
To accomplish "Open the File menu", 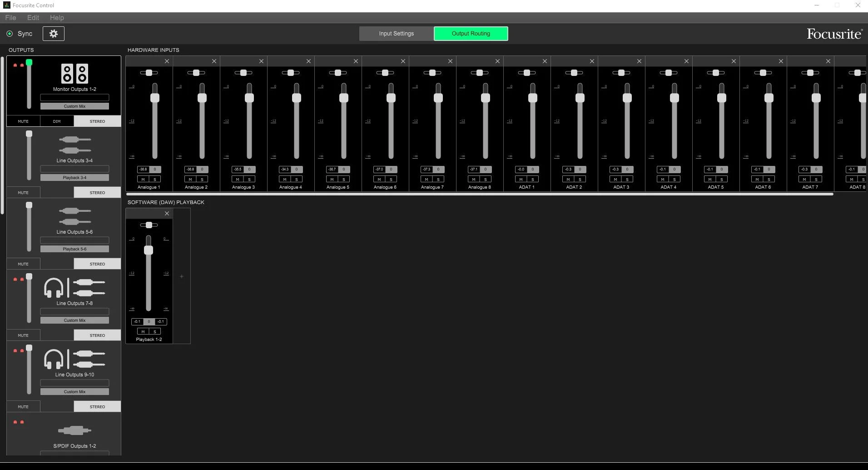I will (10, 18).
